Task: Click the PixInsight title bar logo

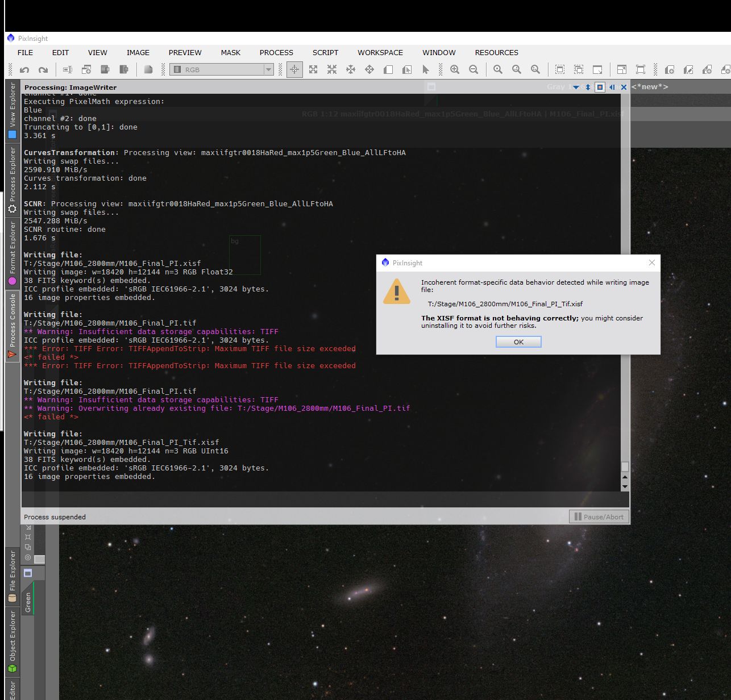Action: pos(11,38)
